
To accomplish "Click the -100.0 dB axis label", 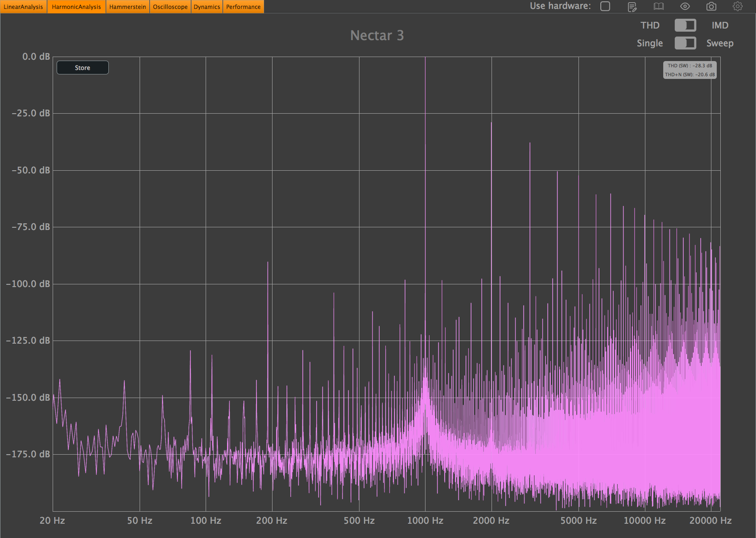I will 28,284.
